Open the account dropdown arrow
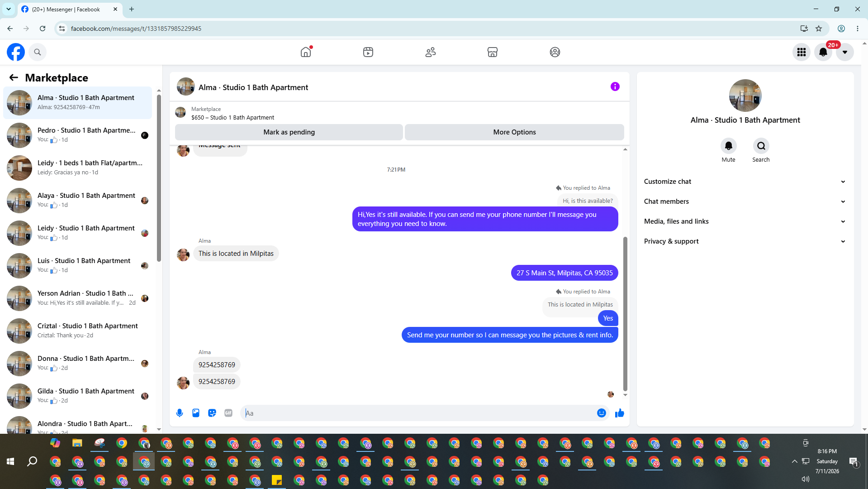 (x=845, y=52)
